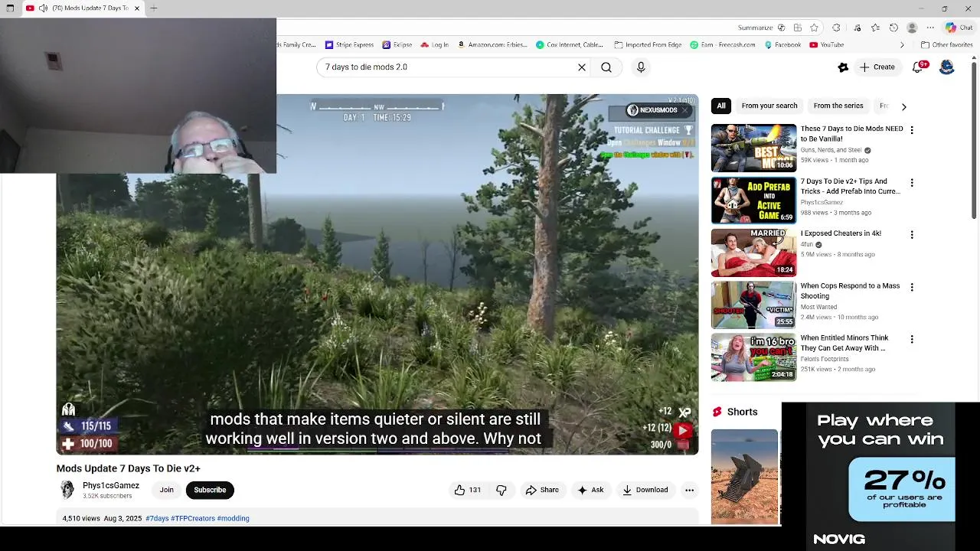Open the Ask AI button
The width and height of the screenshot is (980, 551).
pyautogui.click(x=590, y=490)
